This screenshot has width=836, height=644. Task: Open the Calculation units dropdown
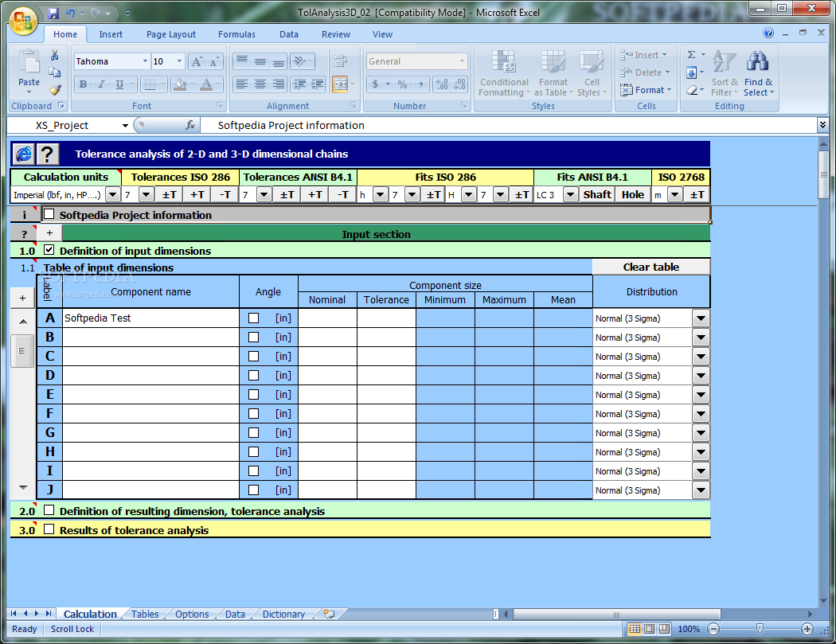point(113,194)
